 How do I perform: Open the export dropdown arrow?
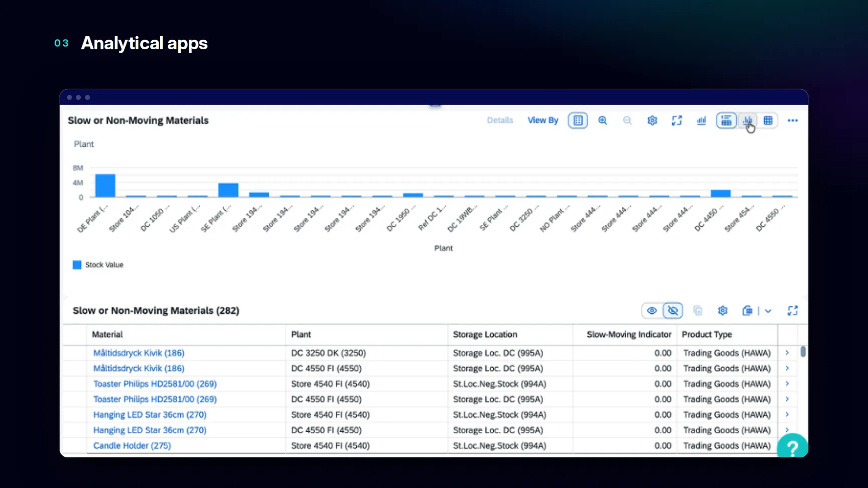click(768, 311)
